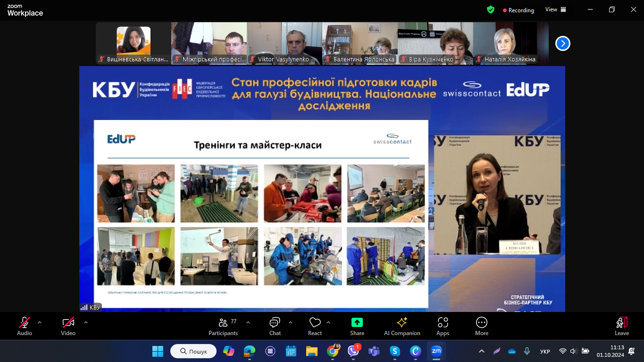This screenshot has width=644, height=362.
Task: Open the View layout menu
Action: (555, 9)
